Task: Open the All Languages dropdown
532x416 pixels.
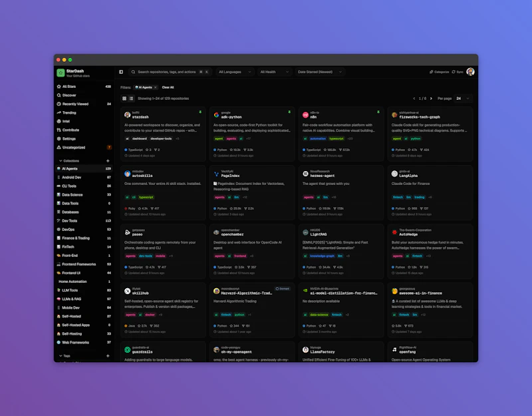Action: (235, 72)
